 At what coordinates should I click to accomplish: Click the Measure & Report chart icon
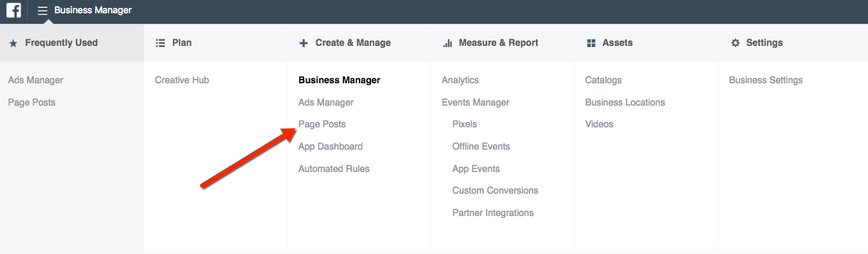(x=447, y=43)
